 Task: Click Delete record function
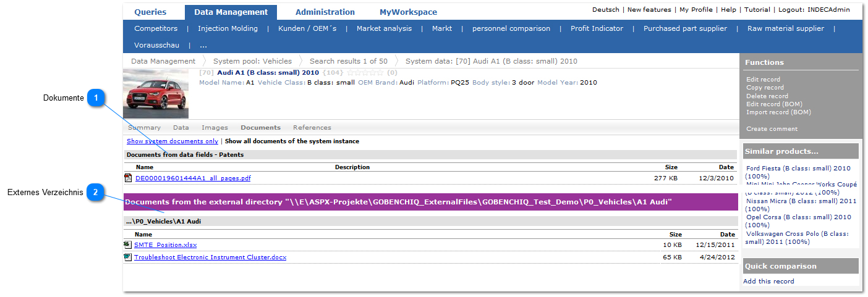tap(767, 96)
